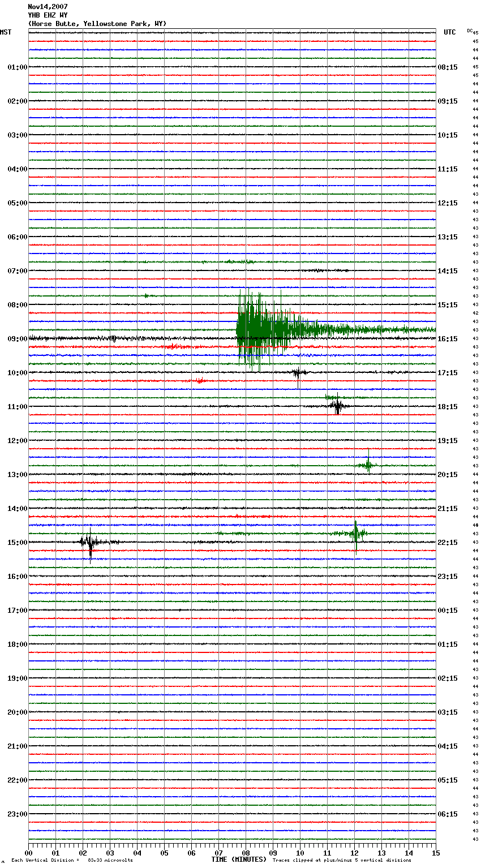Click the date header Nov14,2007

pyautogui.click(x=48, y=7)
